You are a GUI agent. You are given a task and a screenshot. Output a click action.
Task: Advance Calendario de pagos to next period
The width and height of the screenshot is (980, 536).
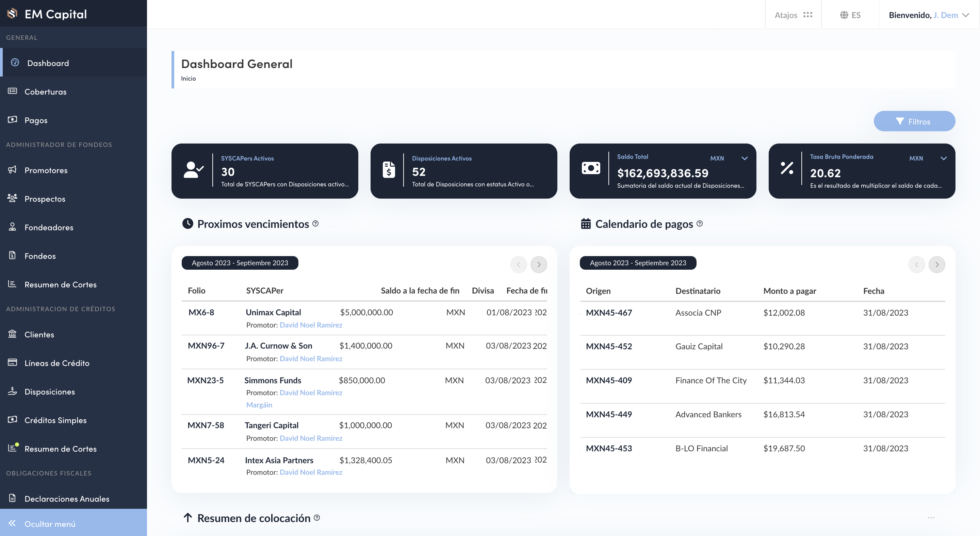[x=937, y=264]
